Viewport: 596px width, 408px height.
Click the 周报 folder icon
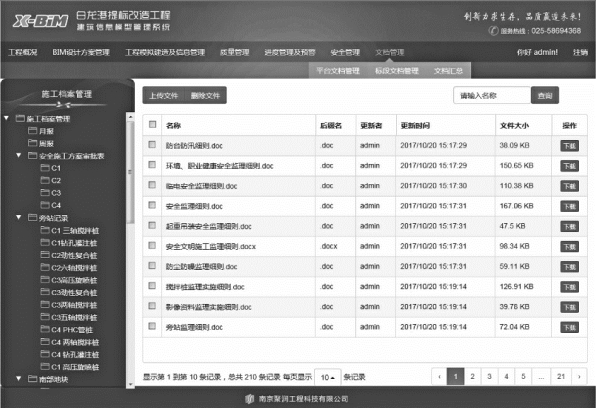pos(32,143)
